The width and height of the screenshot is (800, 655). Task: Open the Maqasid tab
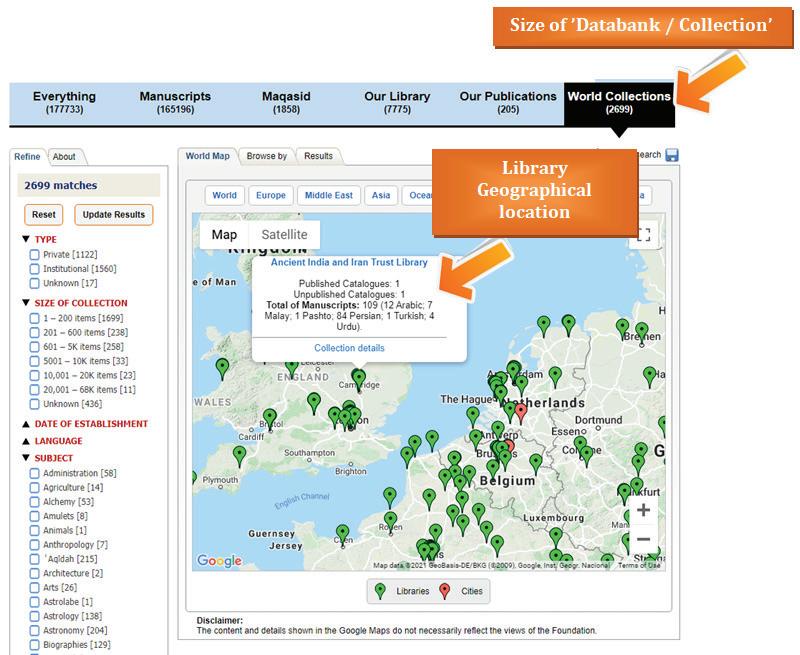point(286,103)
